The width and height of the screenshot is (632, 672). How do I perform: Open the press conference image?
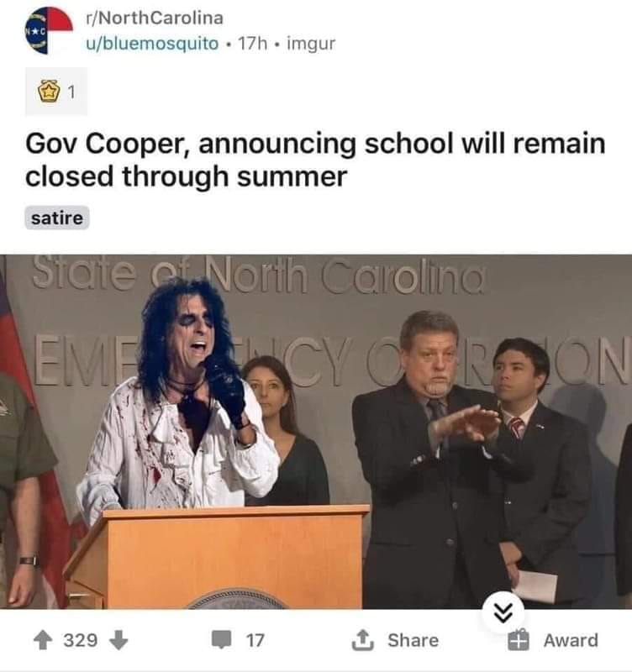pos(316,432)
